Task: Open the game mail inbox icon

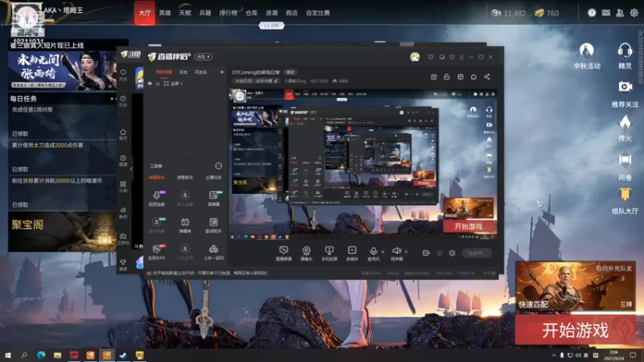Action: (x=606, y=13)
